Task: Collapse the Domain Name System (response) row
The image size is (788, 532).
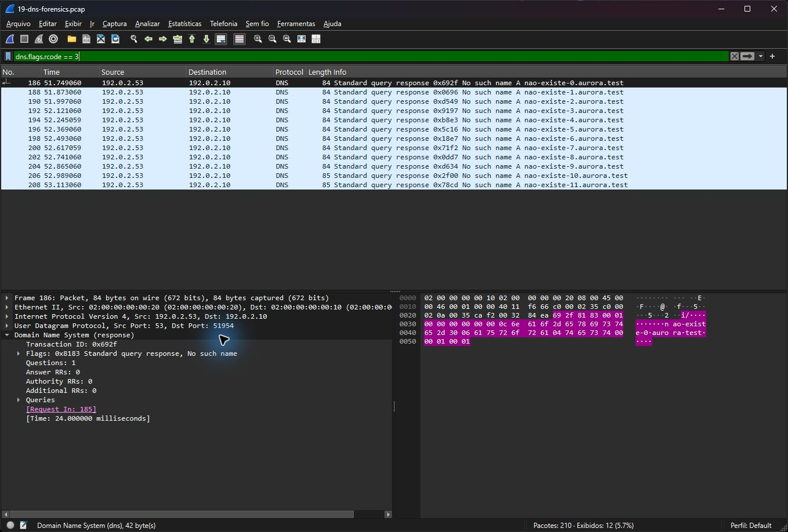Action: [x=7, y=335]
